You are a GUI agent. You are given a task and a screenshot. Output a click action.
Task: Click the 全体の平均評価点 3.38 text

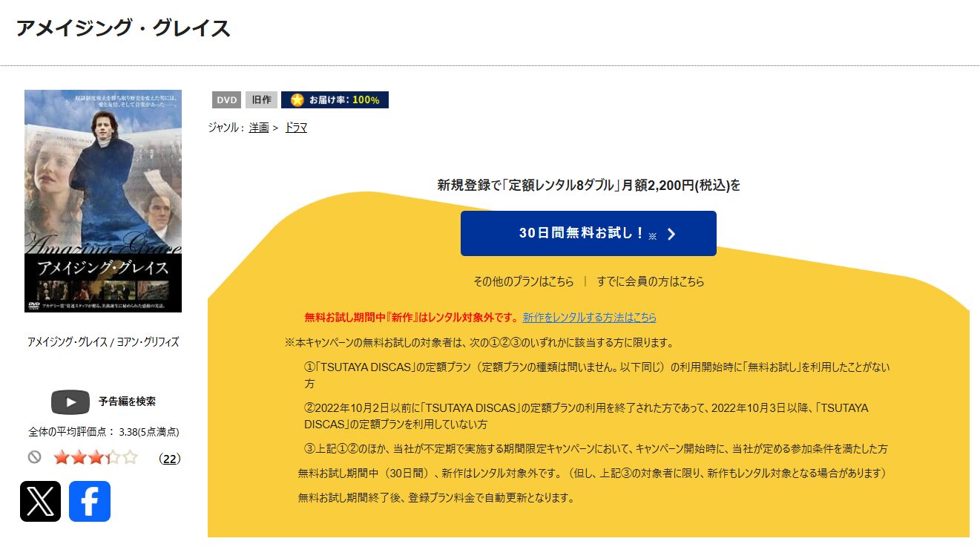tap(104, 431)
